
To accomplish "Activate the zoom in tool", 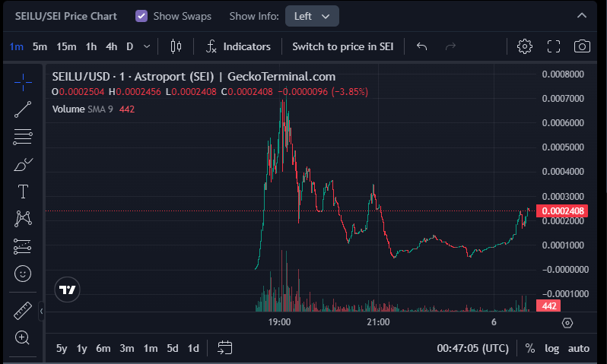I will pyautogui.click(x=22, y=337).
